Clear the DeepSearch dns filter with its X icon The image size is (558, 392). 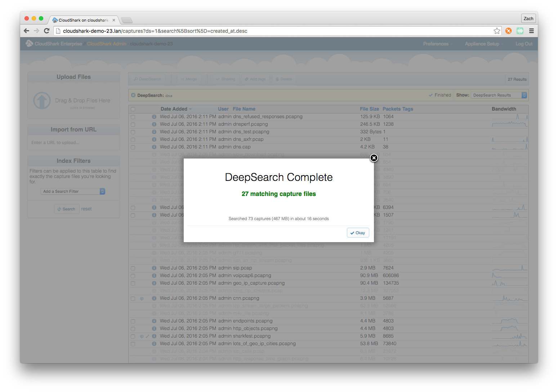(133, 95)
